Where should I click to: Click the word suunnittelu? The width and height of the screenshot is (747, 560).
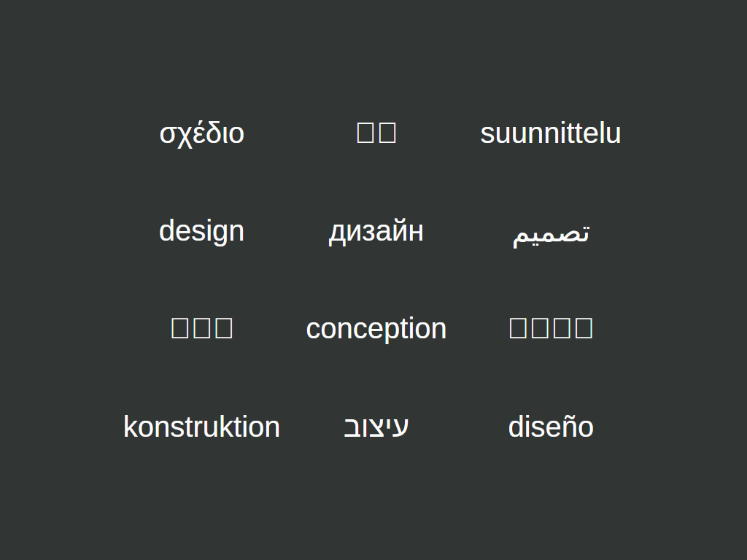551,133
